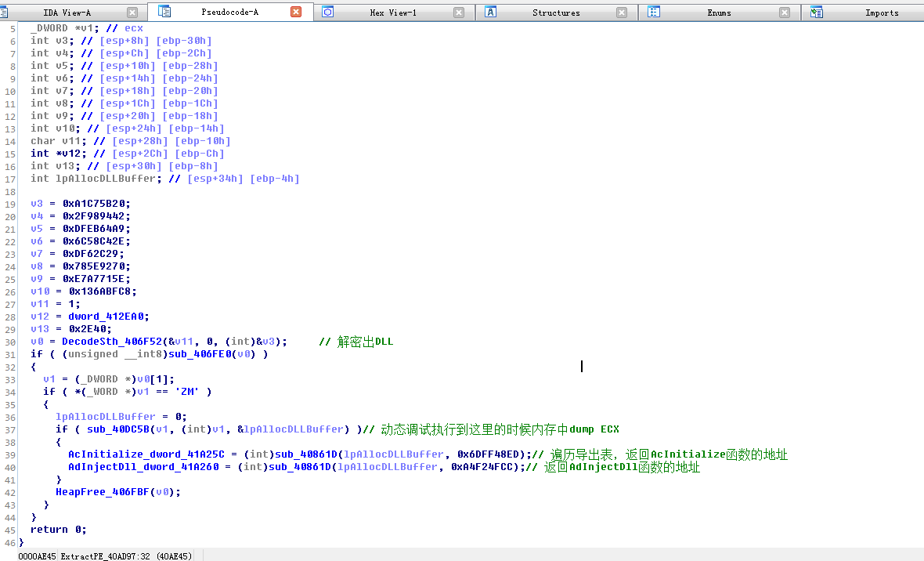Close the Structures tab
Image resolution: width=924 pixels, height=561 pixels.
click(622, 13)
